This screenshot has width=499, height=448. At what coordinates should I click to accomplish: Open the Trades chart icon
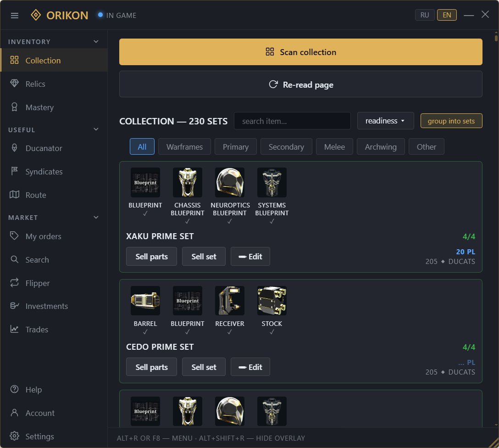point(14,329)
